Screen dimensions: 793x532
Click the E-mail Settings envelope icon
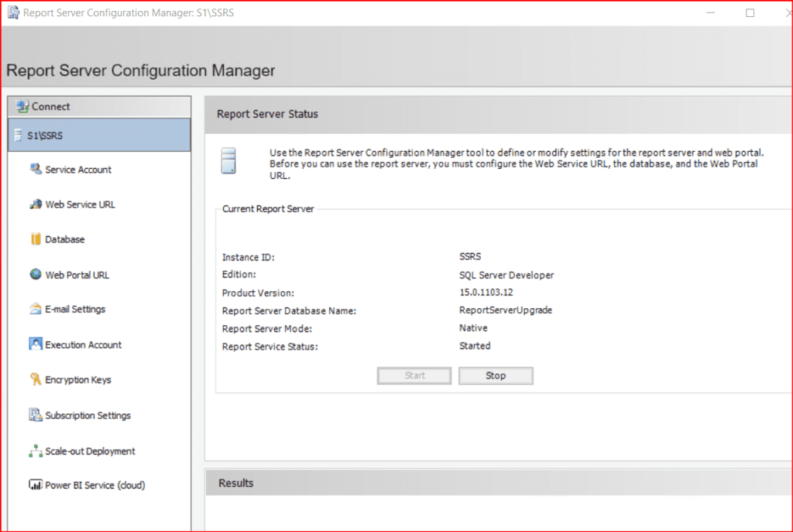pos(36,310)
